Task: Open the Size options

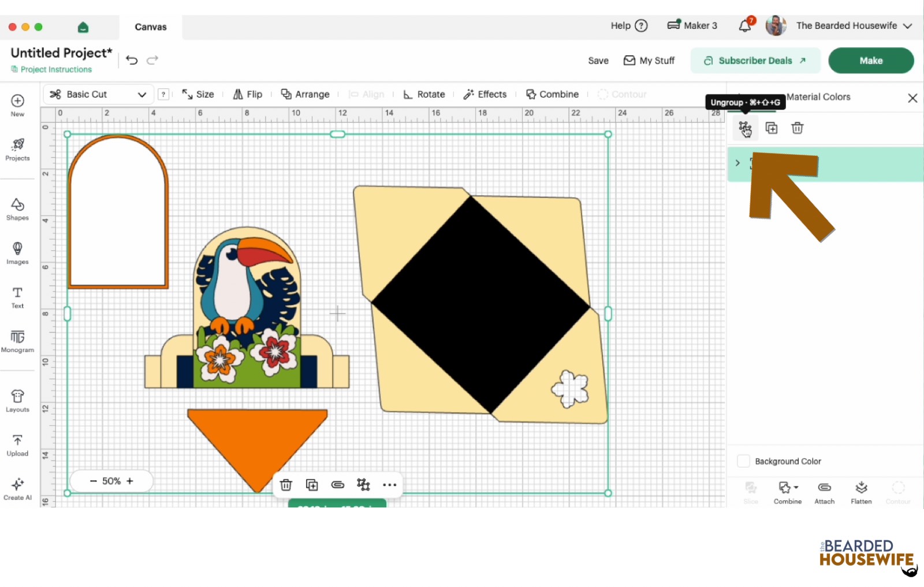Action: click(x=198, y=95)
